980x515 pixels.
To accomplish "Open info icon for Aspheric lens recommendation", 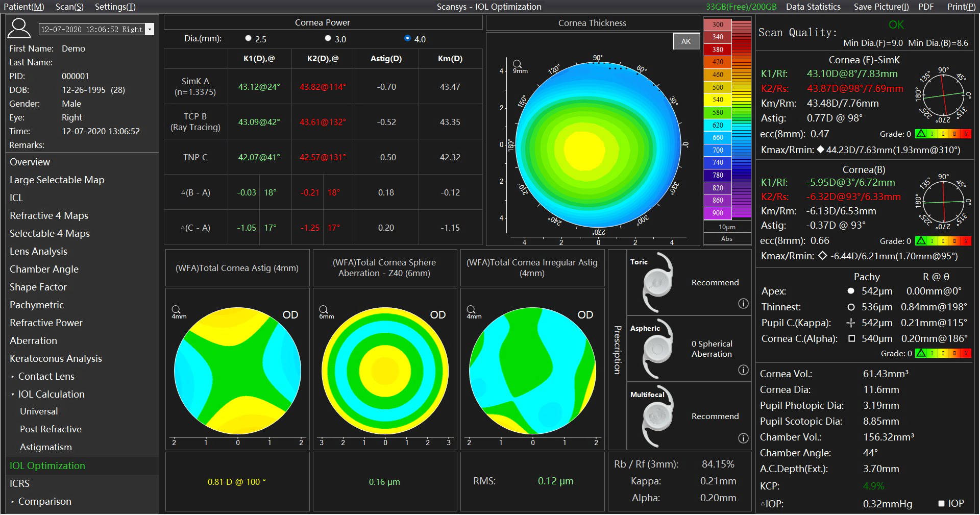I will pyautogui.click(x=743, y=370).
